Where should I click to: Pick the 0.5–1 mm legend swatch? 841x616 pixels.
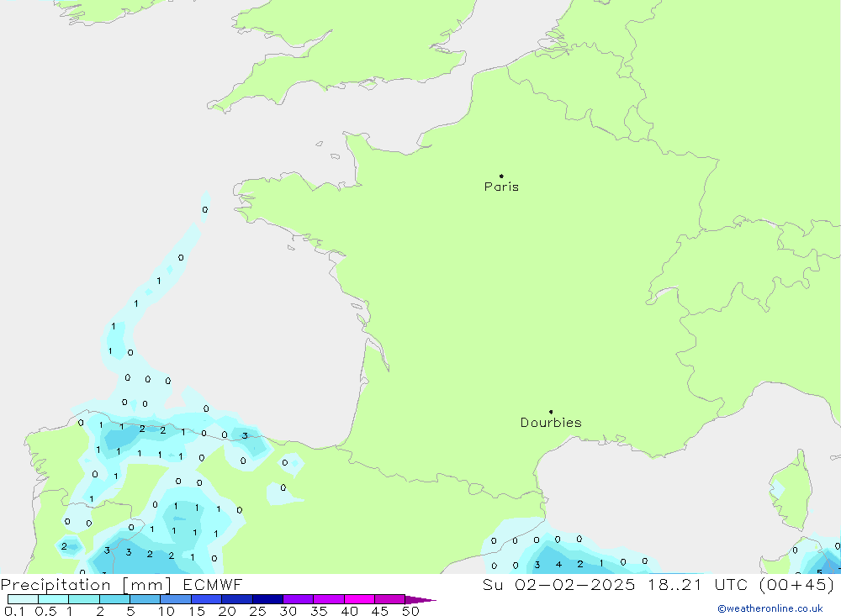tap(54, 599)
